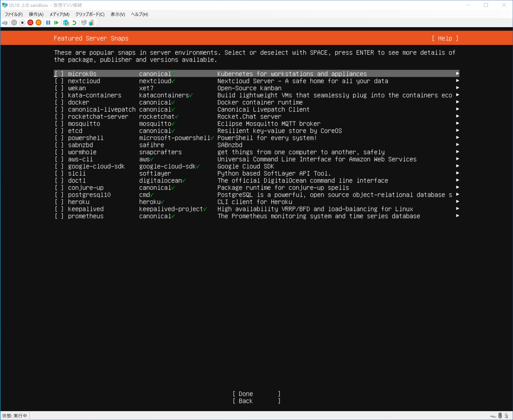This screenshot has width=513, height=420.
Task: Expand the keepalived row arrow
Action: tap(457, 208)
